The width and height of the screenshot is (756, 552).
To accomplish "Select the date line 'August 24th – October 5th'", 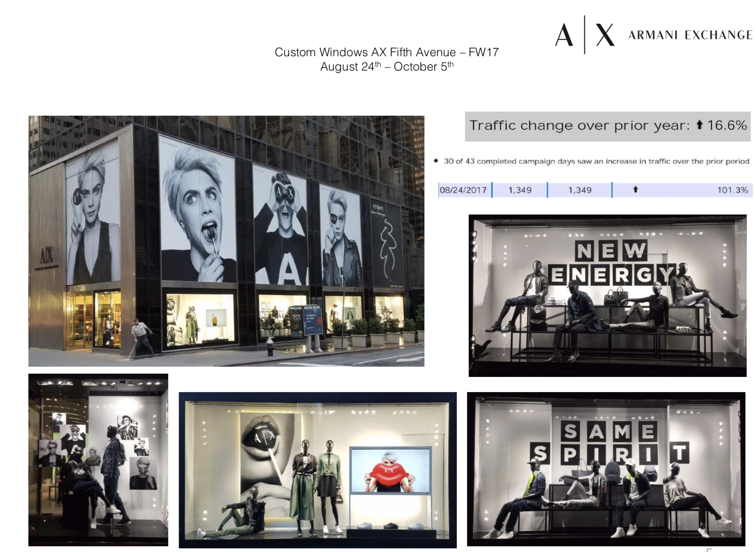I will click(387, 66).
